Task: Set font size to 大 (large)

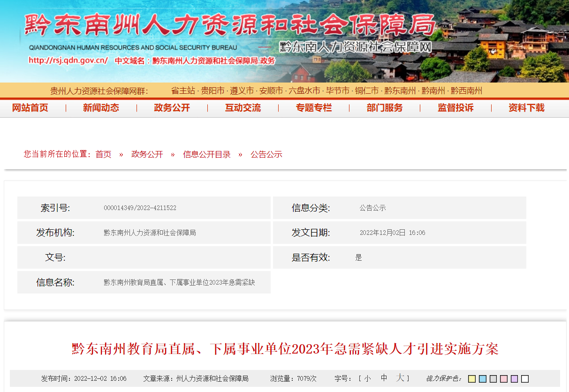Action: [400, 377]
